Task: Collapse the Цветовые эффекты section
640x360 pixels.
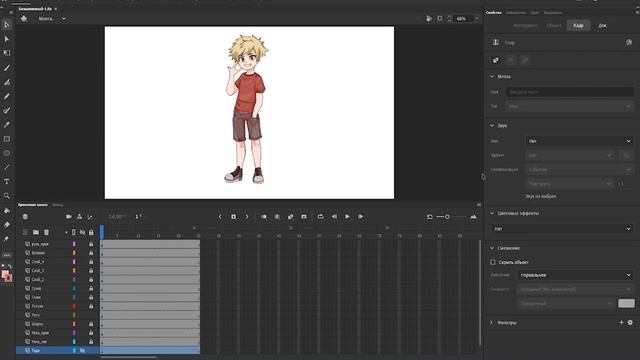Action: [492, 213]
